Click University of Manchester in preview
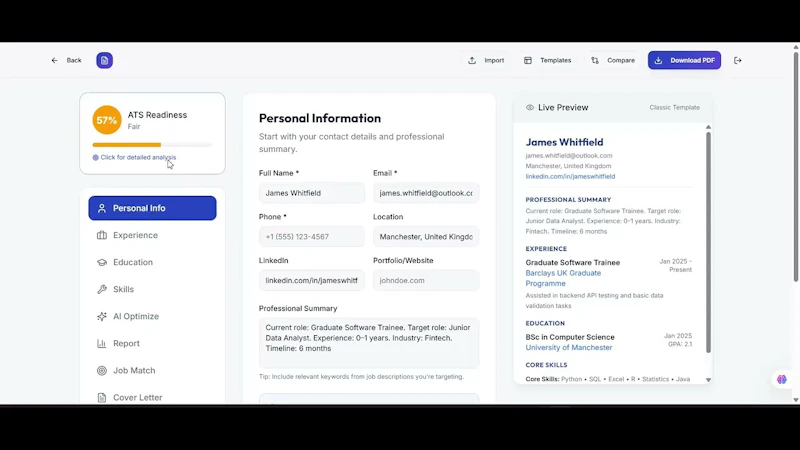The image size is (800, 450). tap(568, 347)
